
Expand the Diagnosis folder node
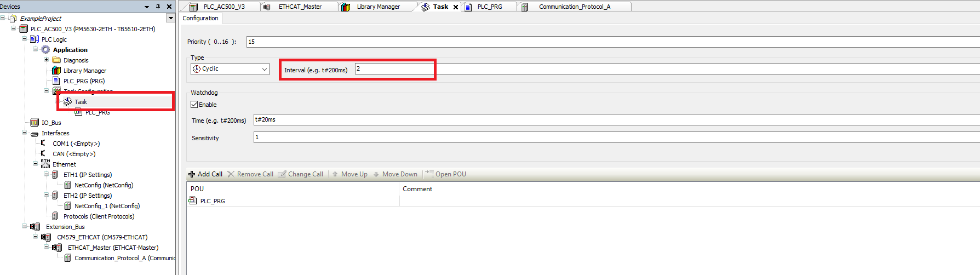pos(46,60)
